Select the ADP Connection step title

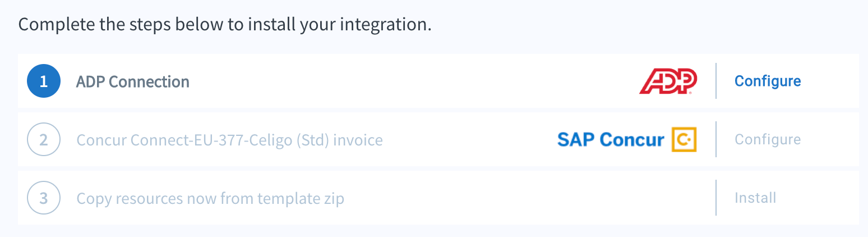133,82
